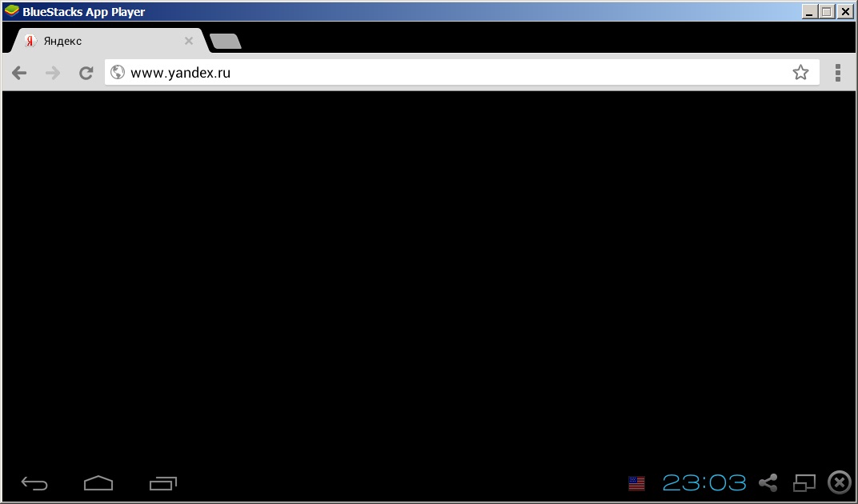Screen dimensions: 858x504
Task: Bookmark the page with the star icon
Action: pos(800,73)
